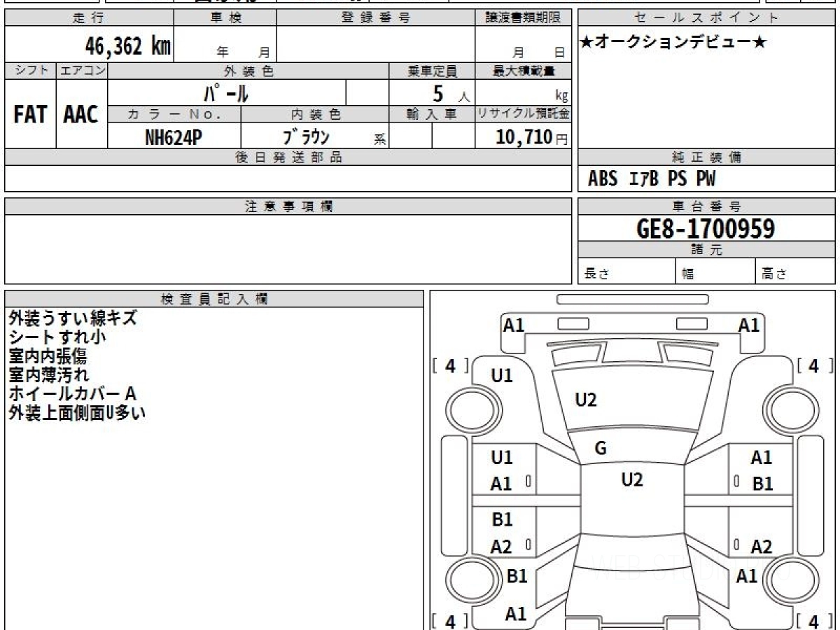Select the セールスポイント heading
Screen dimensions: 840x630
(x=706, y=18)
